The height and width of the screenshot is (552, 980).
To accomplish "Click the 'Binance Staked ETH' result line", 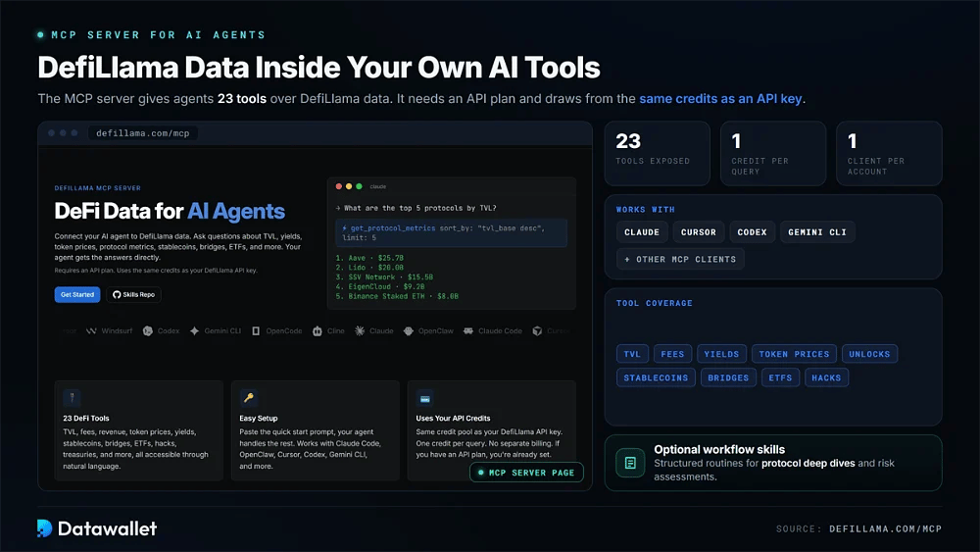I will (x=397, y=296).
